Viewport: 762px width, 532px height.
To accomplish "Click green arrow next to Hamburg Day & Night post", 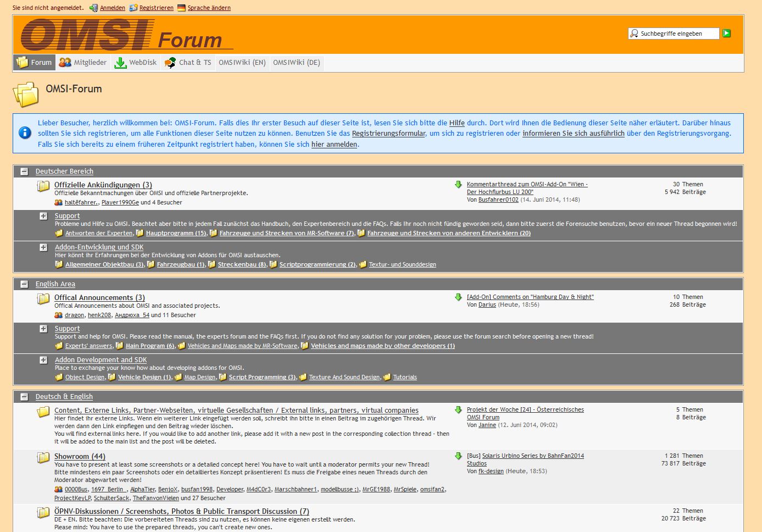I will pos(458,297).
